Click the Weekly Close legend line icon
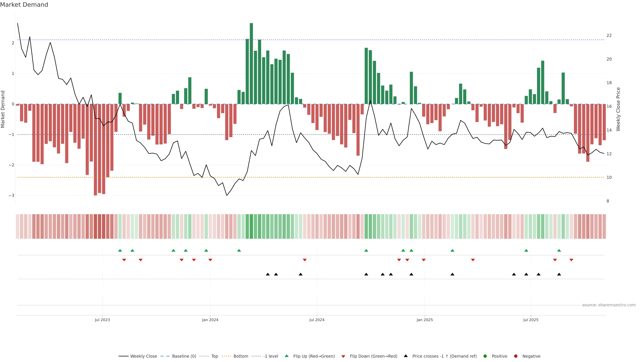The height and width of the screenshot is (362, 644). [x=123, y=356]
